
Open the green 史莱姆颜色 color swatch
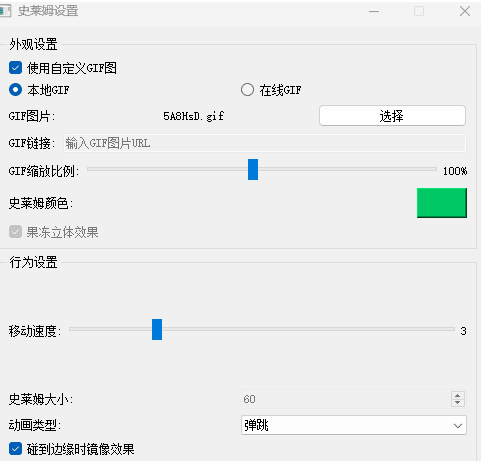442,203
